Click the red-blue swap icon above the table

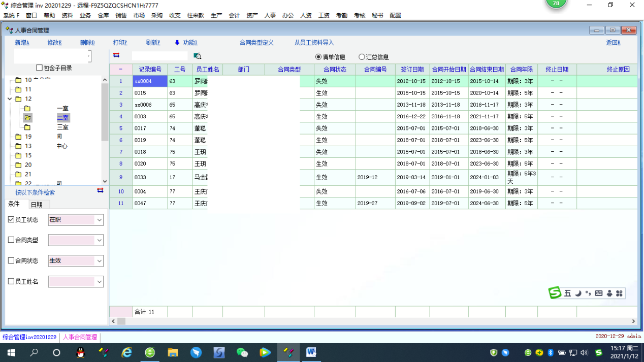(x=116, y=55)
